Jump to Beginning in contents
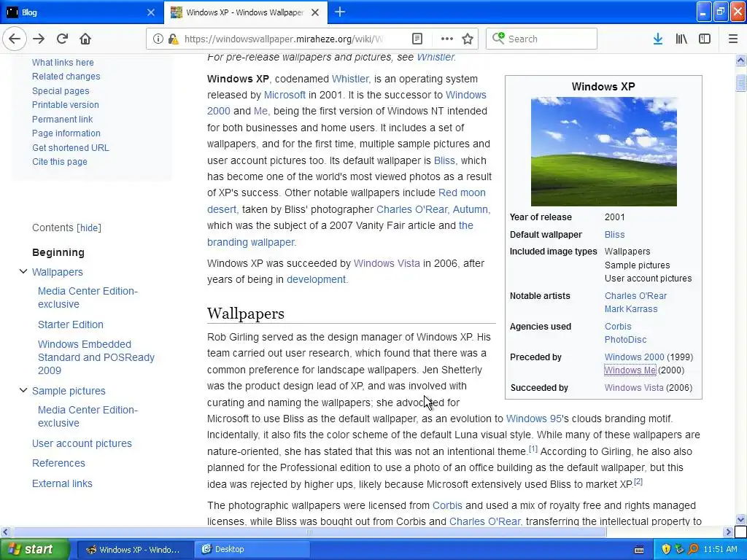747x560 pixels. click(58, 252)
